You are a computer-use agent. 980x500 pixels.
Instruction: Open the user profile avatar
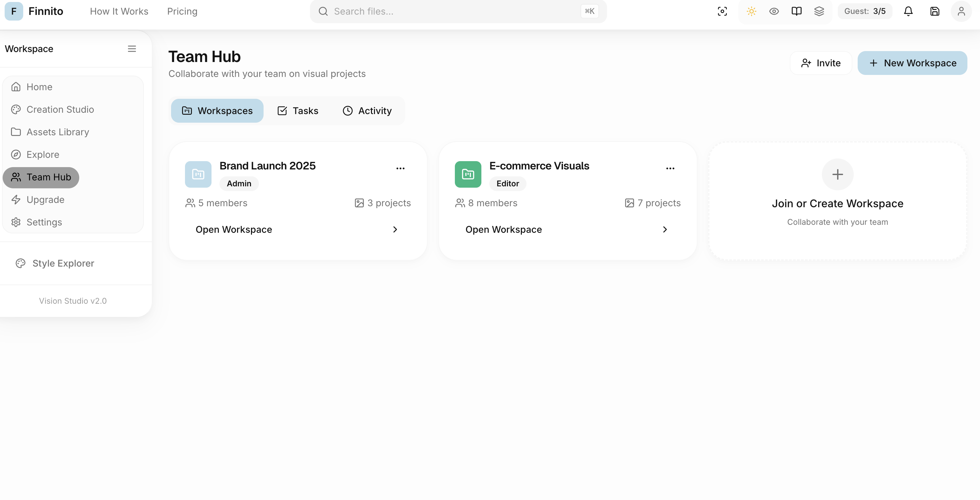click(961, 11)
